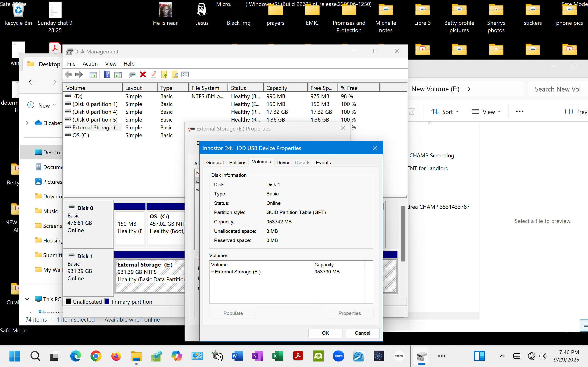Collapse the This PC tree node
This screenshot has width=588, height=367.
point(27,299)
